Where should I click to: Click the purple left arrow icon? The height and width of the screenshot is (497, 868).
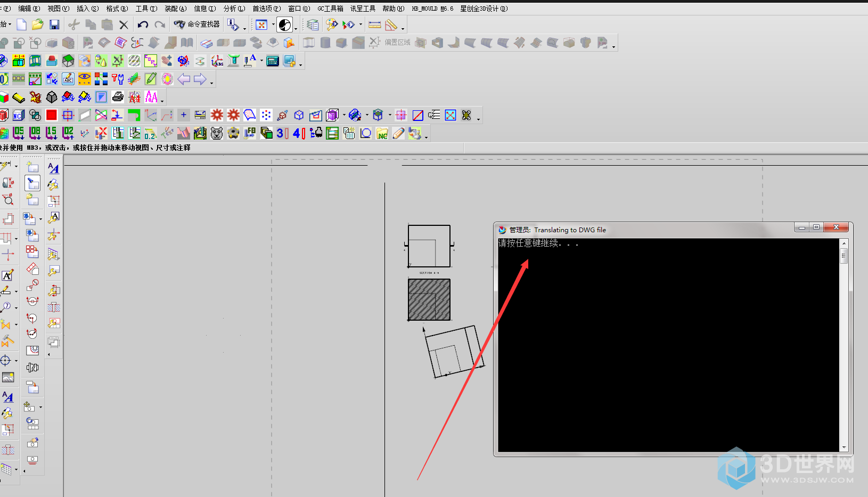184,79
